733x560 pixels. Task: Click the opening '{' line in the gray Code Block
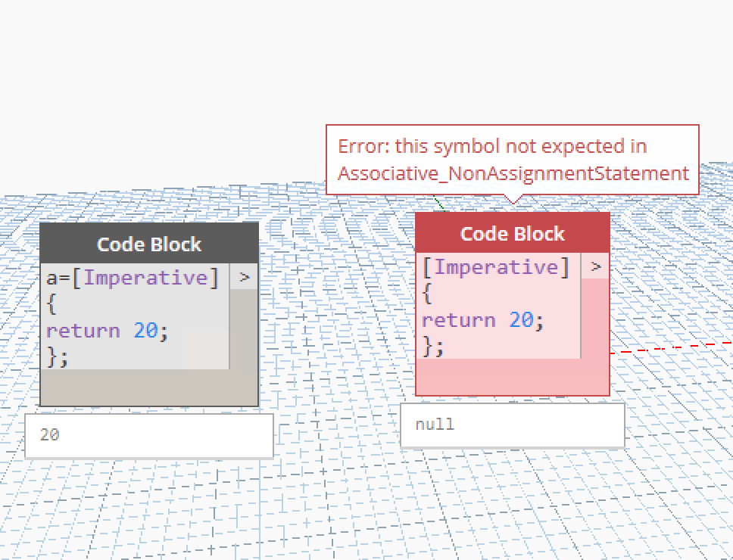[51, 305]
